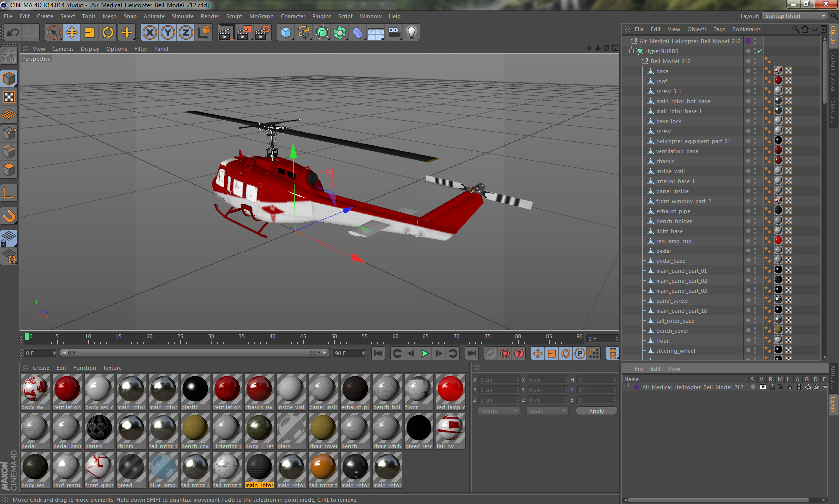
Task: Toggle X axis lock
Action: 150,33
